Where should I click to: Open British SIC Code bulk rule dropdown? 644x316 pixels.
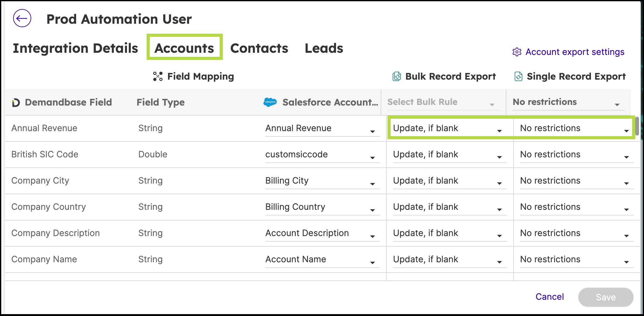[x=450, y=155]
